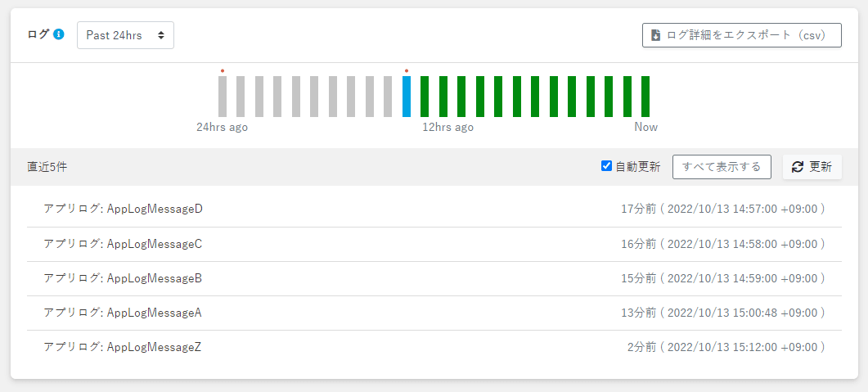
Task: Toggle the 自動更新 checkbox
Action: [606, 166]
